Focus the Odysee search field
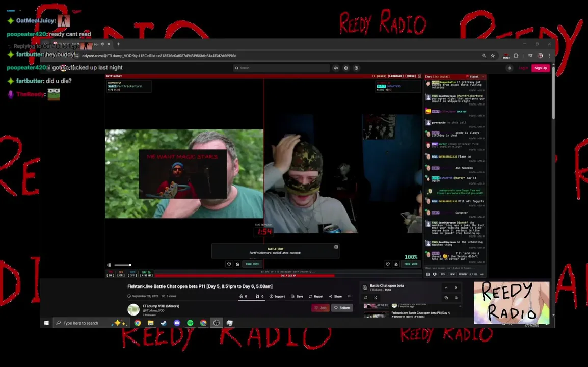The height and width of the screenshot is (367, 588). 281,68
